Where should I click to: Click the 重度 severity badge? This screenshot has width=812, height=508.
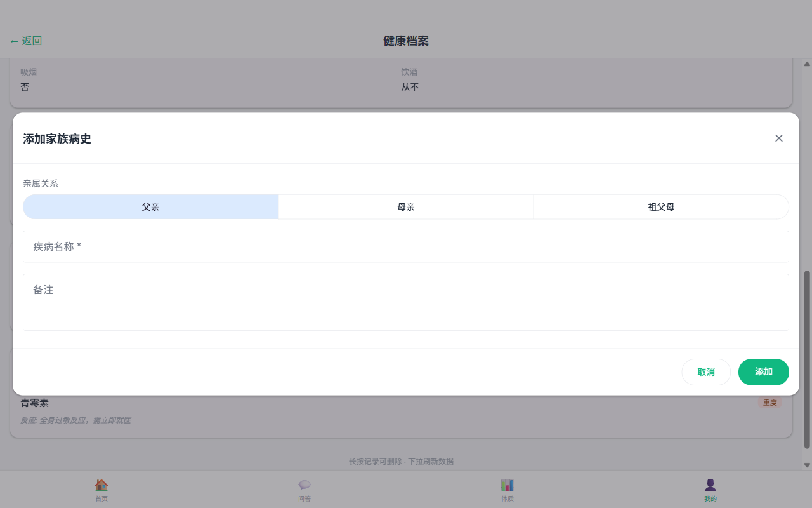(x=769, y=403)
